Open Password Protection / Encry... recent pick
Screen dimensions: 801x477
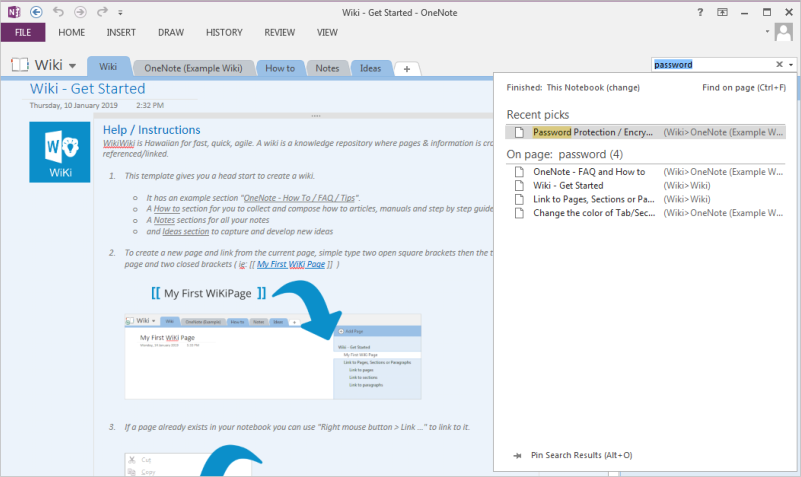[x=645, y=132]
